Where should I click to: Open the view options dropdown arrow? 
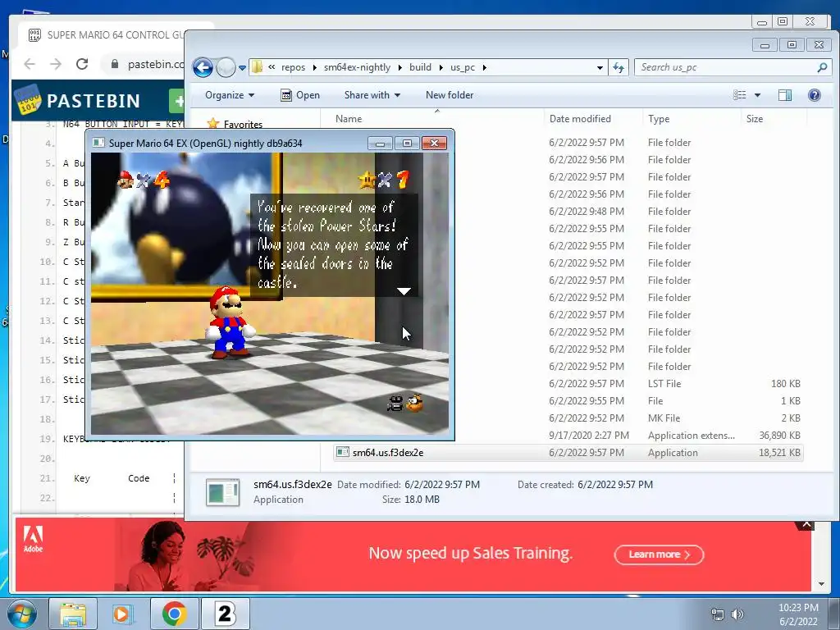click(x=757, y=95)
